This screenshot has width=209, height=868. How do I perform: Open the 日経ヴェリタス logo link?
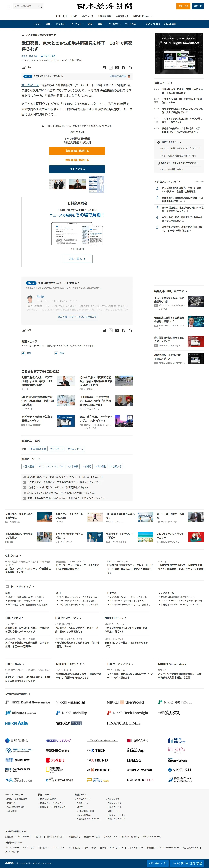point(169,713)
